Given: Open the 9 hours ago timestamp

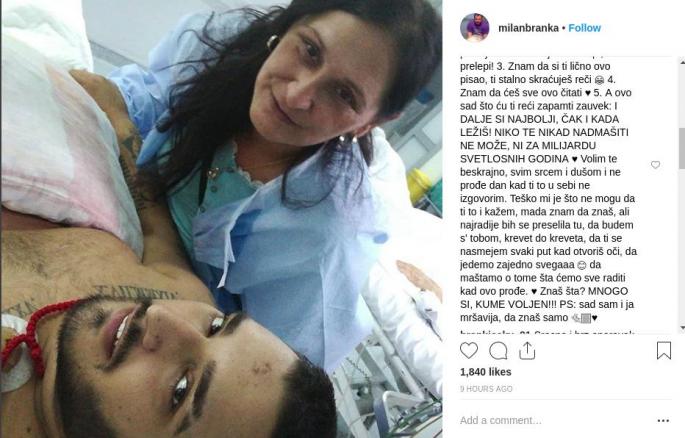Looking at the screenshot, I should pyautogui.click(x=486, y=389).
